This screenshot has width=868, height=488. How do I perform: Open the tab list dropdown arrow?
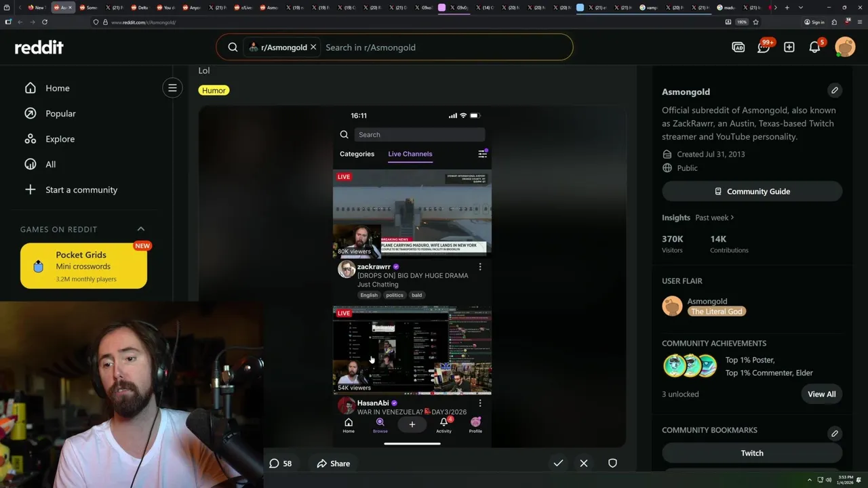click(801, 7)
